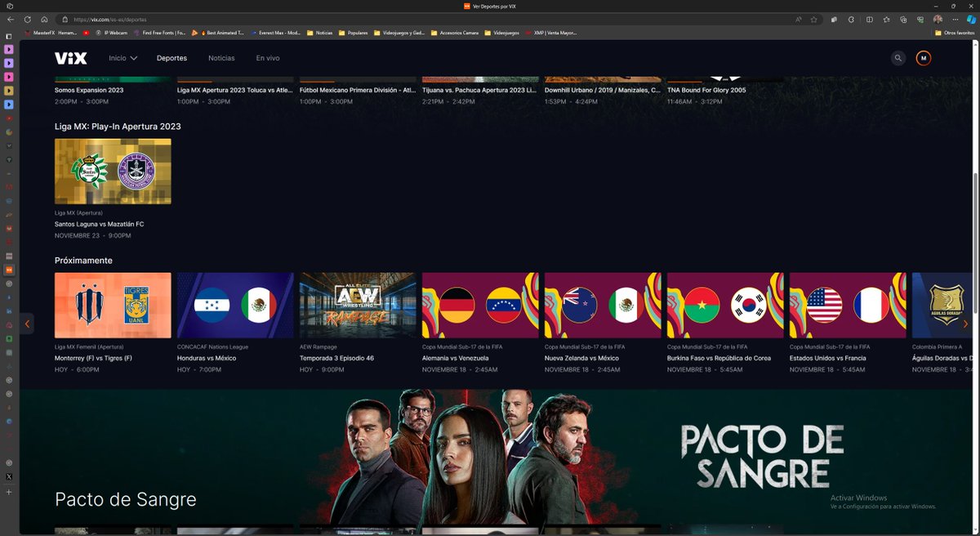Open browser settings and more menu
The height and width of the screenshot is (536, 980).
pos(955,19)
